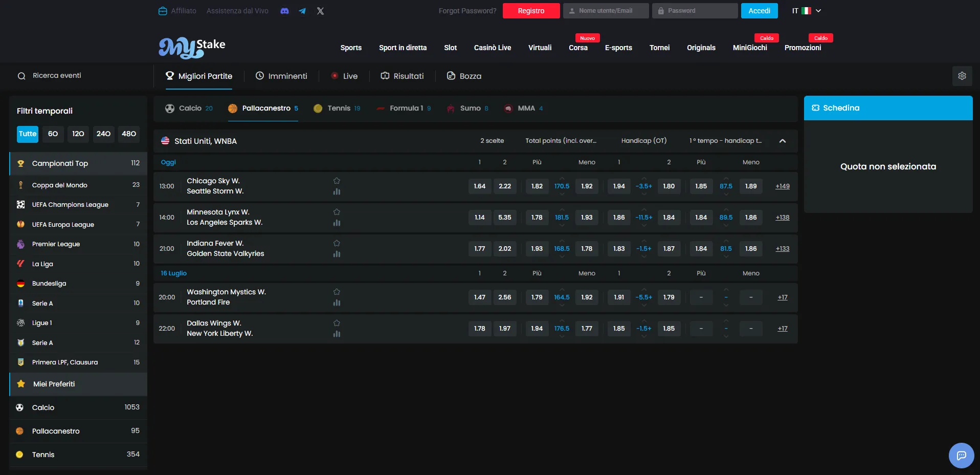Collapse the Stati Uniti, WNBA section
This screenshot has height=475, width=980.
click(782, 141)
